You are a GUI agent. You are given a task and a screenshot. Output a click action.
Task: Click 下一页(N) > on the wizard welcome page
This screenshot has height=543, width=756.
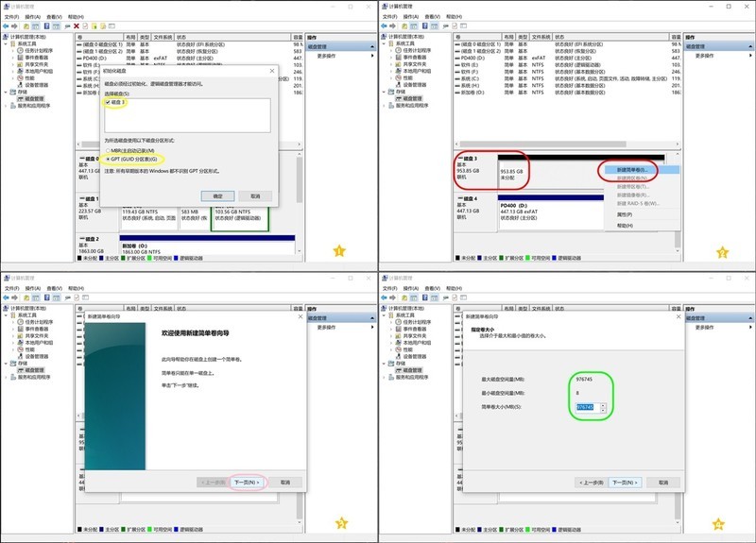click(x=247, y=483)
